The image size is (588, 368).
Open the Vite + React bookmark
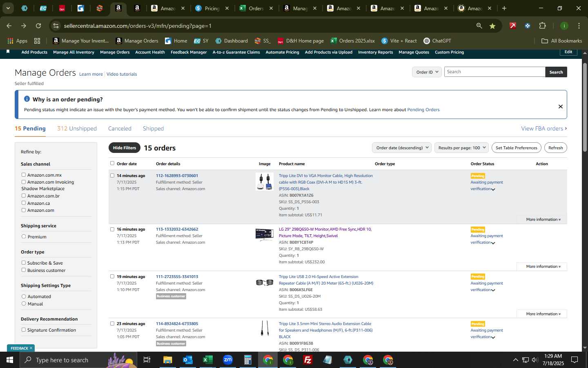pyautogui.click(x=399, y=41)
